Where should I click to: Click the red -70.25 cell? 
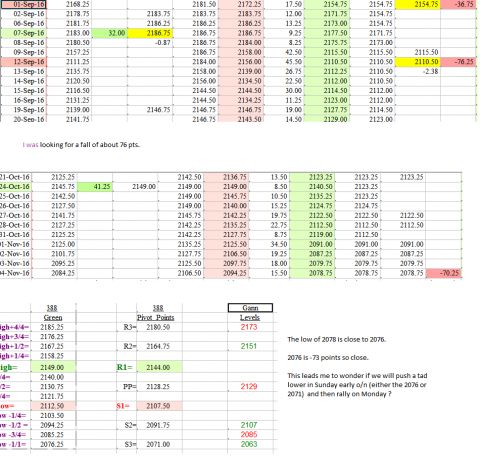[444, 273]
